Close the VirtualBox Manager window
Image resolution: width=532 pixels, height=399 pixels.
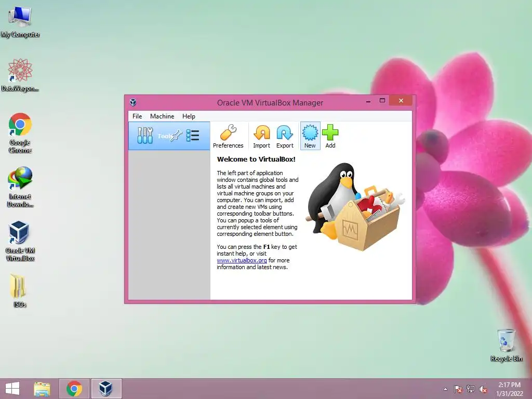[x=401, y=100]
